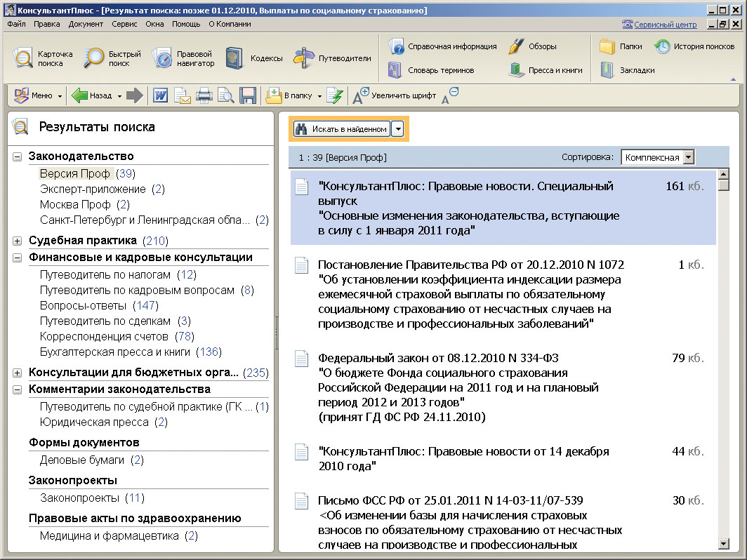Open the Помощь menu

(186, 24)
